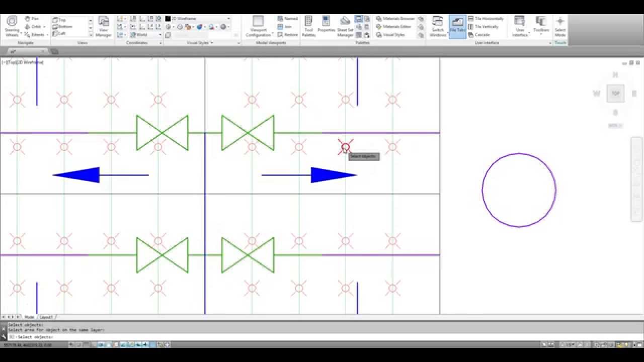Click Switch Windows button
644x362 pixels.
click(x=438, y=26)
